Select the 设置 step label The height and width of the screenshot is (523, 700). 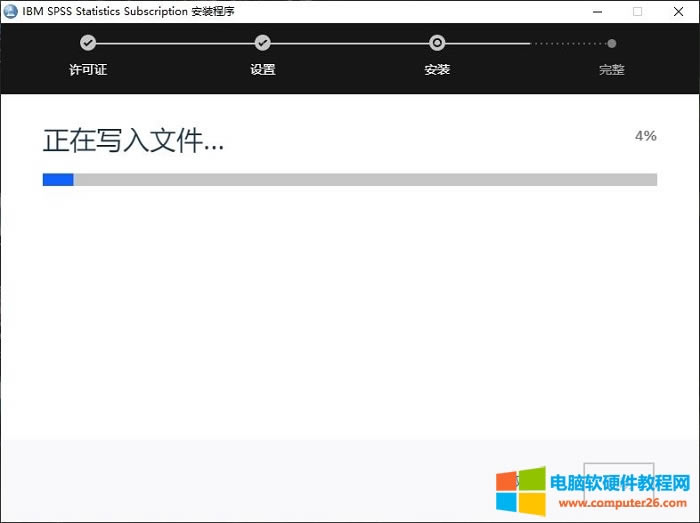point(263,70)
